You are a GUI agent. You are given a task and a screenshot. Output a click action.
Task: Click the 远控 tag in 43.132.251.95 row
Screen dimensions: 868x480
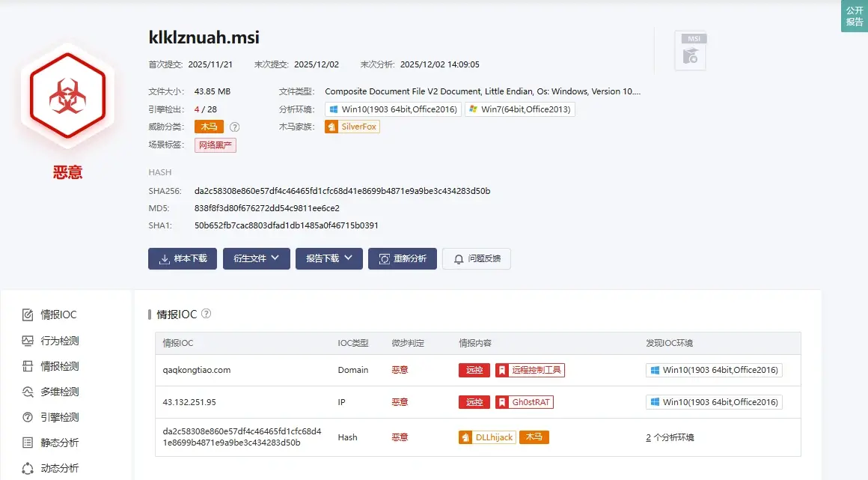point(474,402)
